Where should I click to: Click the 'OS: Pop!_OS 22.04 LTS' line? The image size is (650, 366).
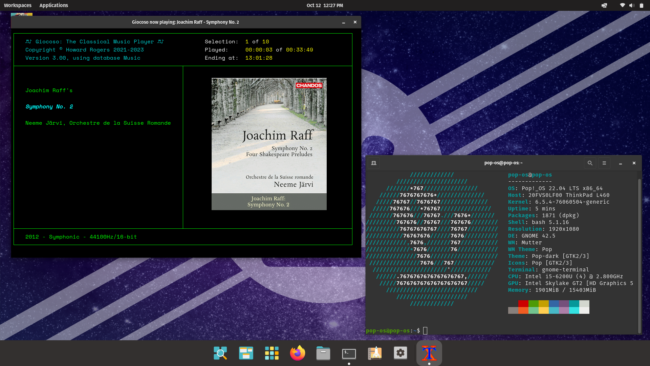click(x=555, y=188)
